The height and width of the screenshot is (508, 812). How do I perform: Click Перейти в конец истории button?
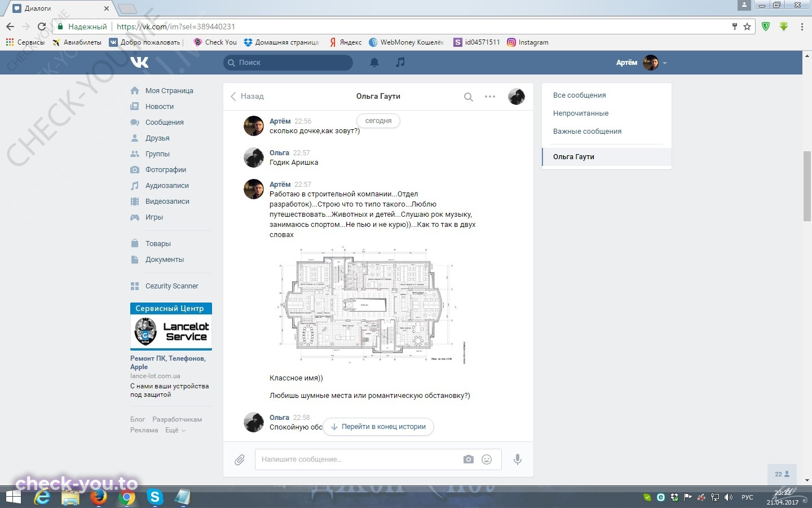(378, 427)
